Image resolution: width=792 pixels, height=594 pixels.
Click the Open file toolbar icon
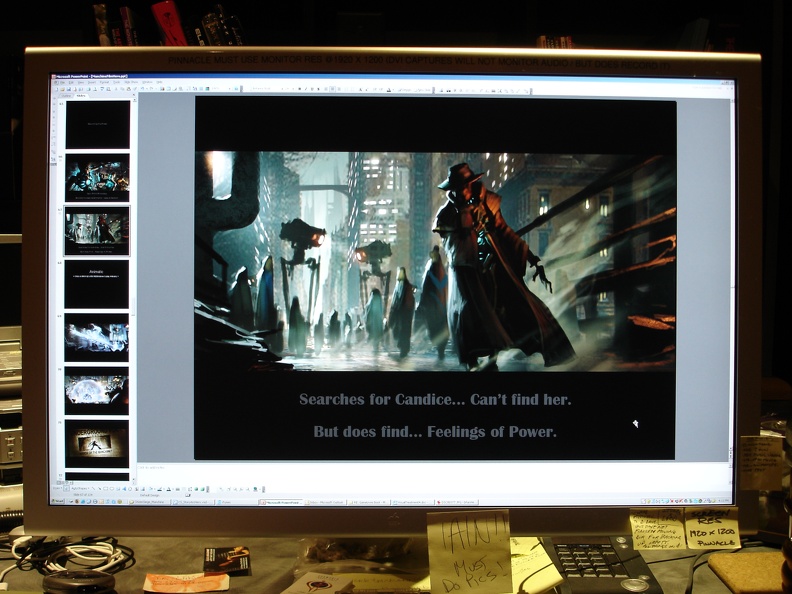point(62,89)
